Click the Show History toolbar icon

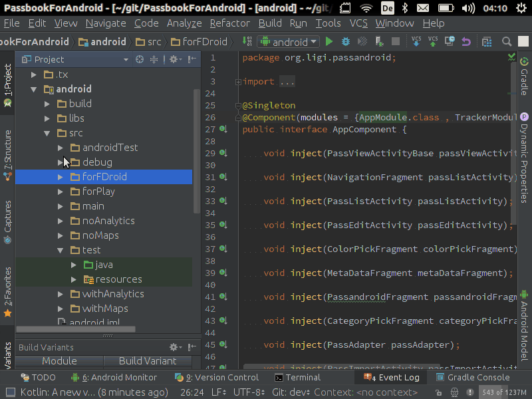[x=450, y=41]
